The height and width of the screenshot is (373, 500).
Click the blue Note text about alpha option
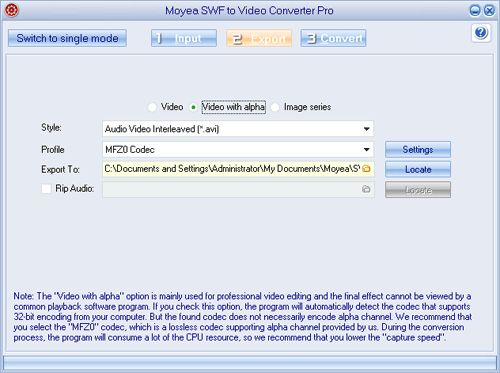pyautogui.click(x=242, y=317)
